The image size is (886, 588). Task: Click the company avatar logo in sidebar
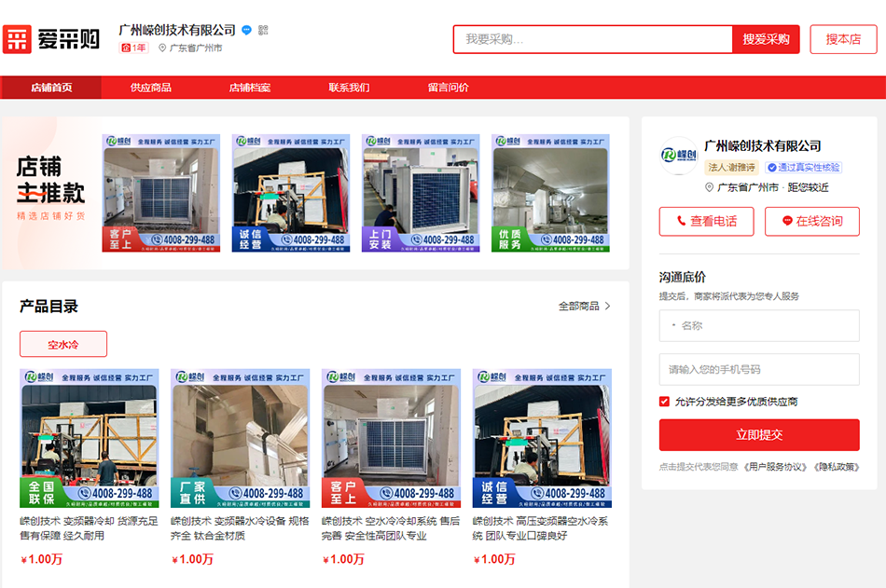(679, 155)
